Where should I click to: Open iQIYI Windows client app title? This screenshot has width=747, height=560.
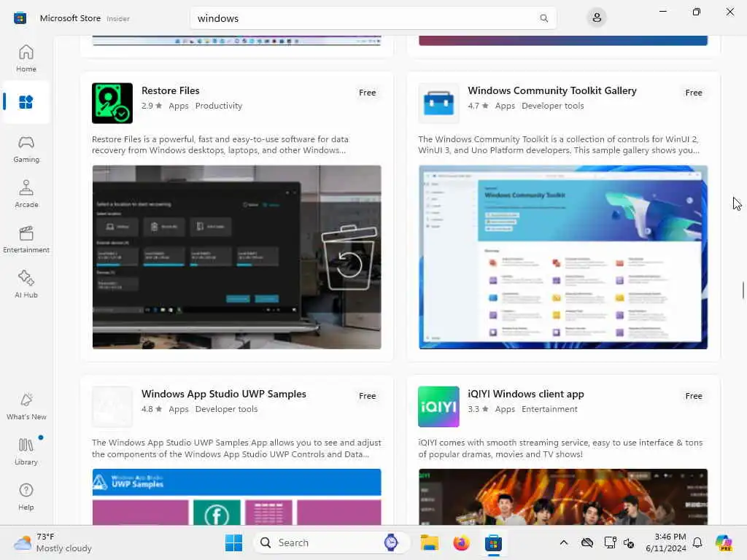[x=526, y=394]
